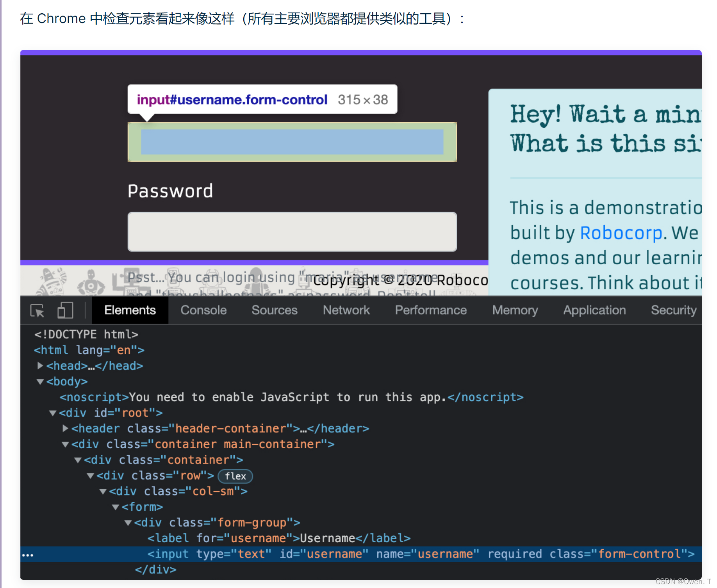
Task: Expand the head element node
Action: click(x=39, y=365)
